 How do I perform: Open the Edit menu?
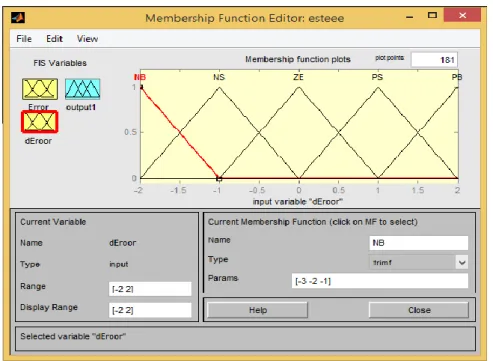[x=54, y=39]
